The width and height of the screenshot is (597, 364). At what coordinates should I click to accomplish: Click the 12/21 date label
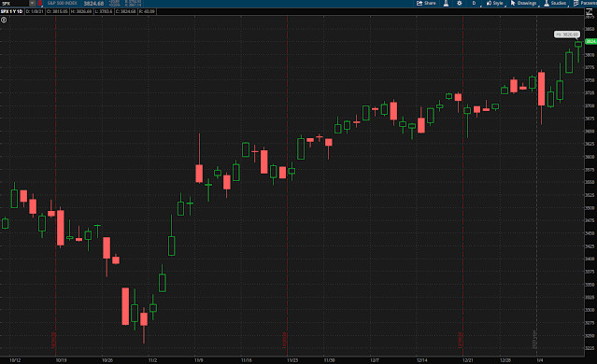(x=467, y=360)
